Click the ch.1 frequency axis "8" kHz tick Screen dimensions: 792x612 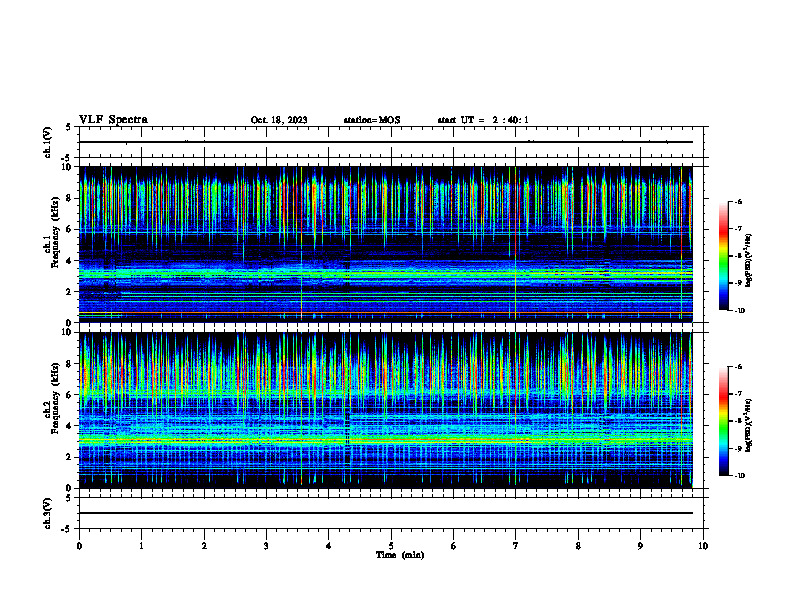click(70, 198)
